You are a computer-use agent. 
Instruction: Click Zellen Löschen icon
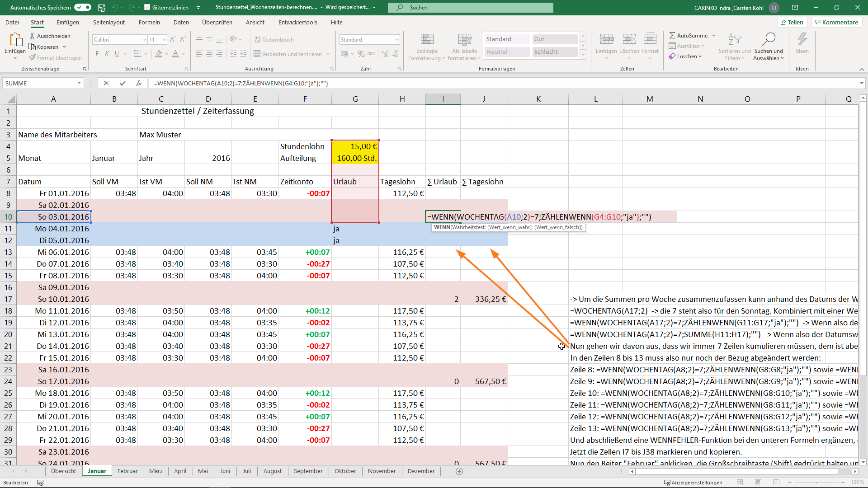coord(629,39)
